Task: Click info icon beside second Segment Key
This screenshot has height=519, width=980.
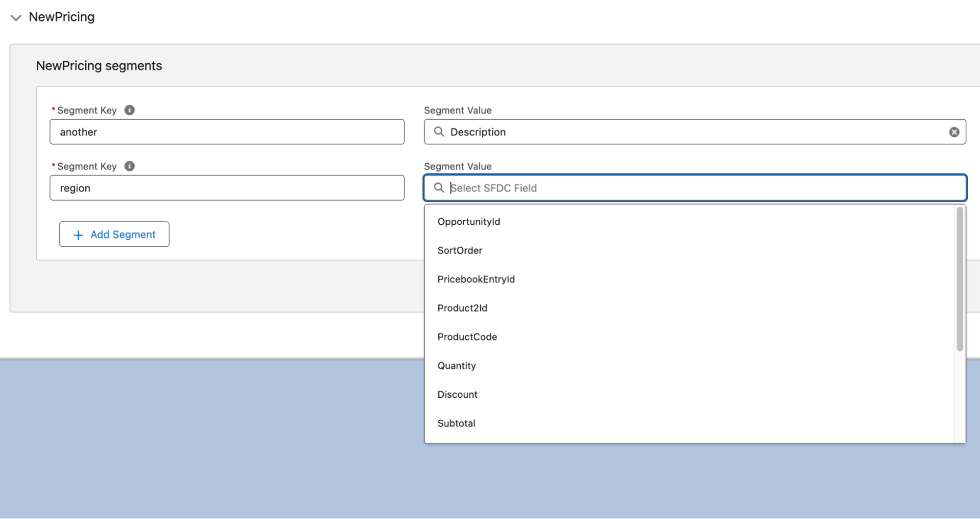Action: click(129, 166)
